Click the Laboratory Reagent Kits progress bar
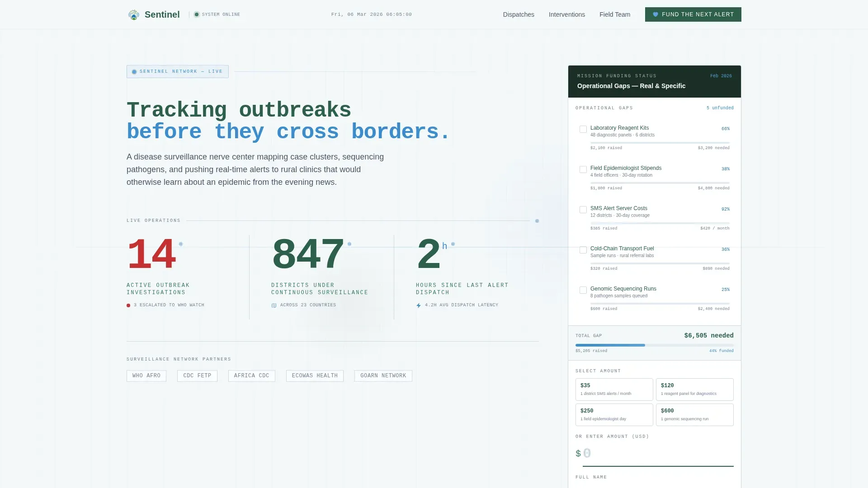The height and width of the screenshot is (488, 868). [x=660, y=143]
